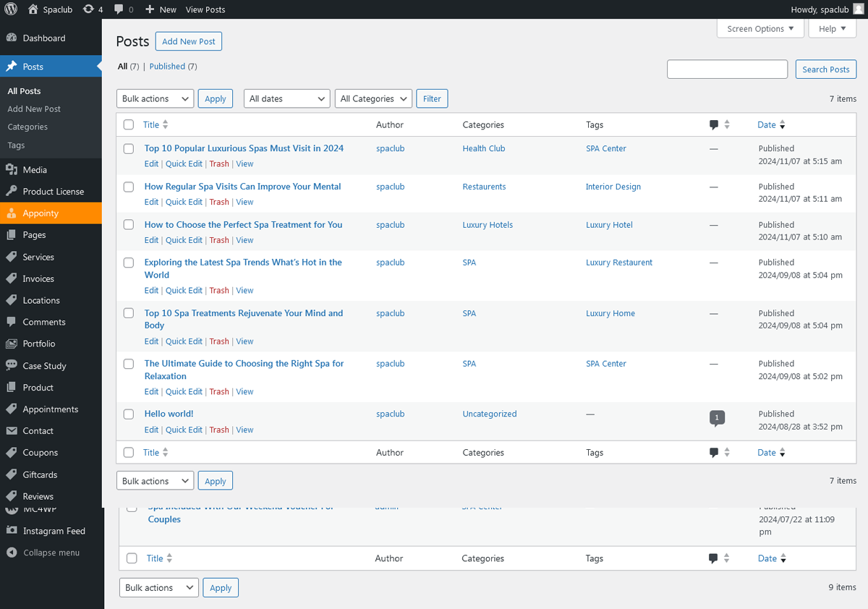Select the Hello world! post checkbox
Screen dimensions: 868x609
tap(129, 414)
